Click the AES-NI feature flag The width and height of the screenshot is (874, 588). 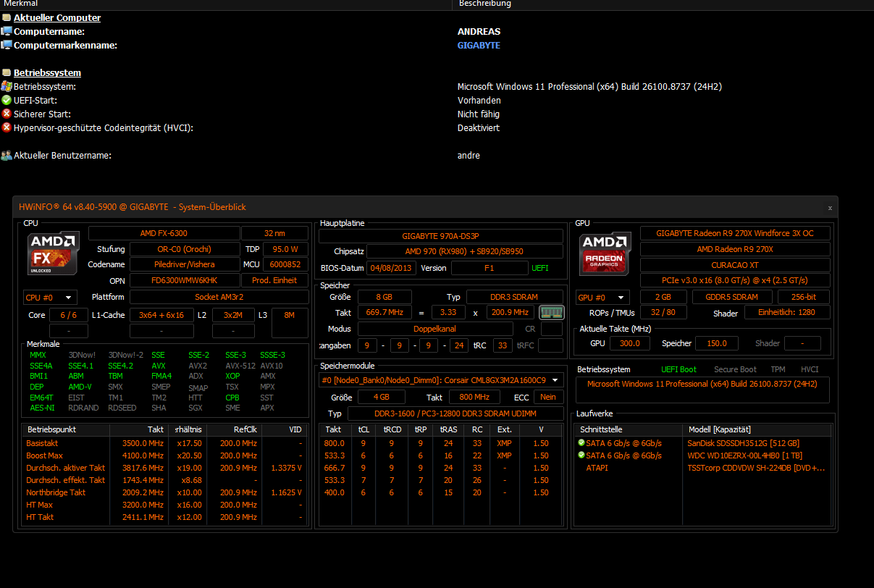tap(42, 408)
